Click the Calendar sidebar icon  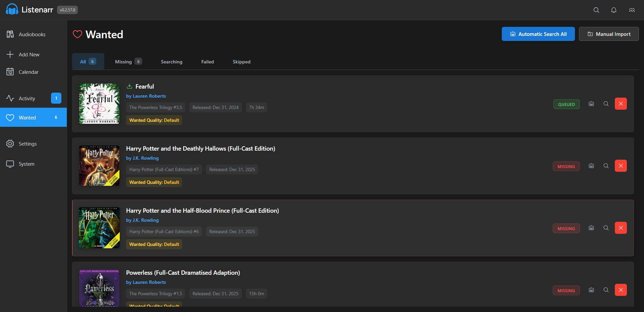tap(10, 72)
